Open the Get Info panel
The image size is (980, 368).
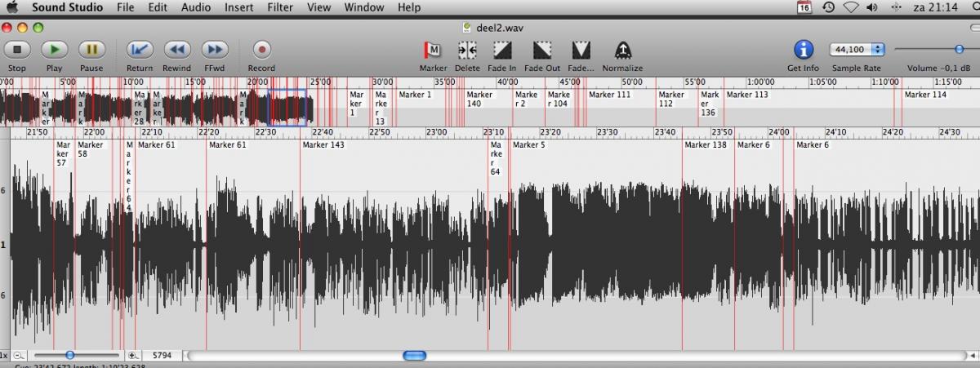click(804, 50)
